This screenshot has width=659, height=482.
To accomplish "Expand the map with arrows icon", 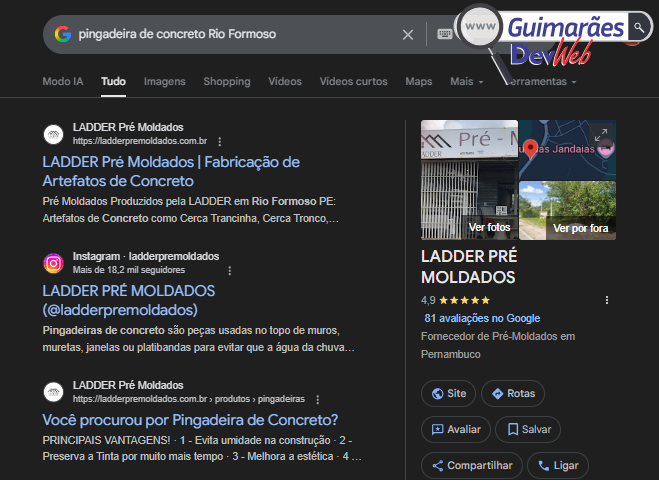I will [x=601, y=134].
